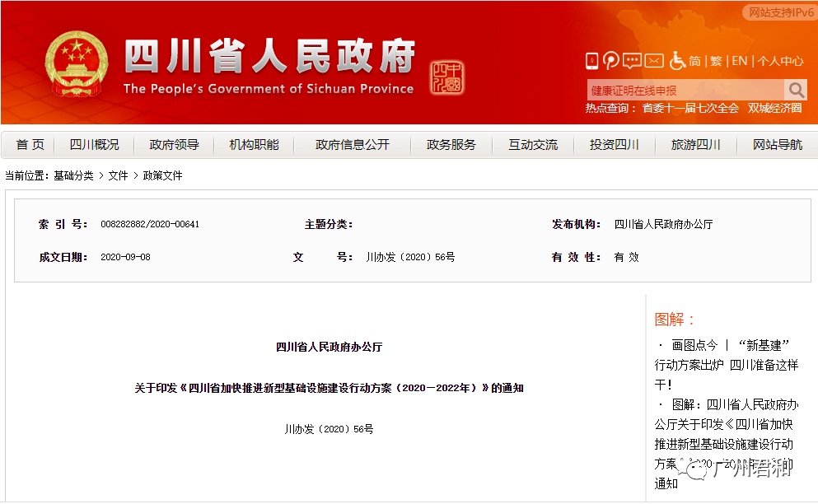Click the Weibo icon in header
Viewport: 818px width, 504px height.
611,60
